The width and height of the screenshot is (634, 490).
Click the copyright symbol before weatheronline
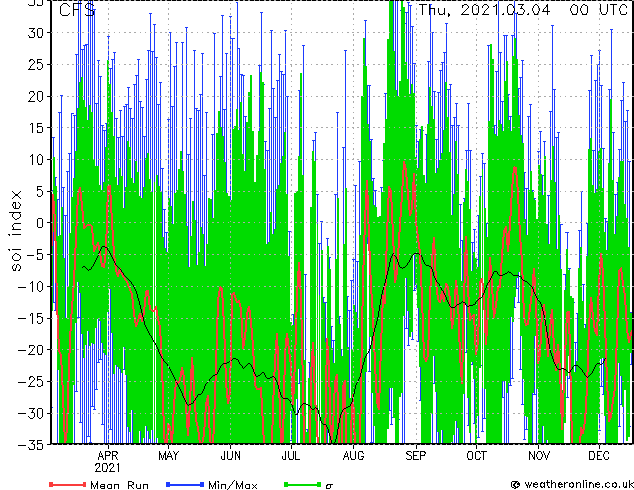pos(516,485)
